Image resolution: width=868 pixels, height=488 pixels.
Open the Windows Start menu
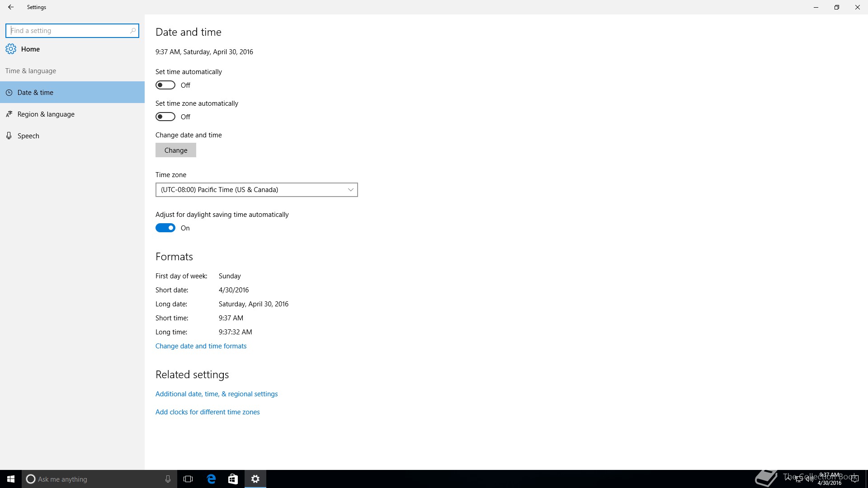tap(11, 479)
